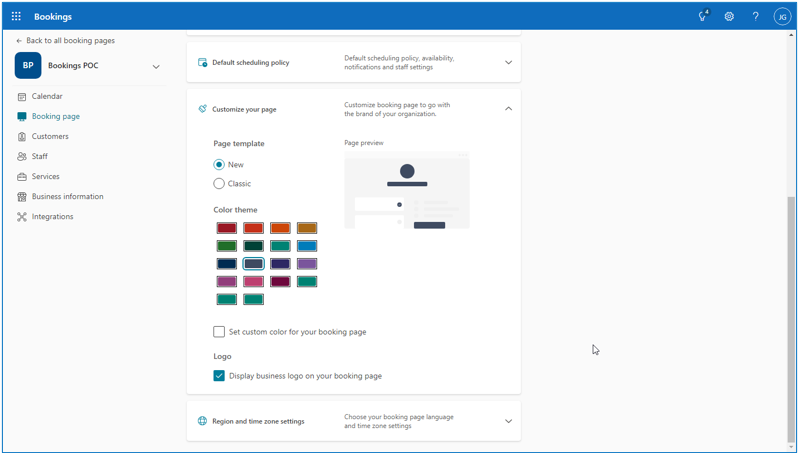Pick the first red color theme swatch
The width and height of the screenshot is (800, 453).
(x=227, y=228)
